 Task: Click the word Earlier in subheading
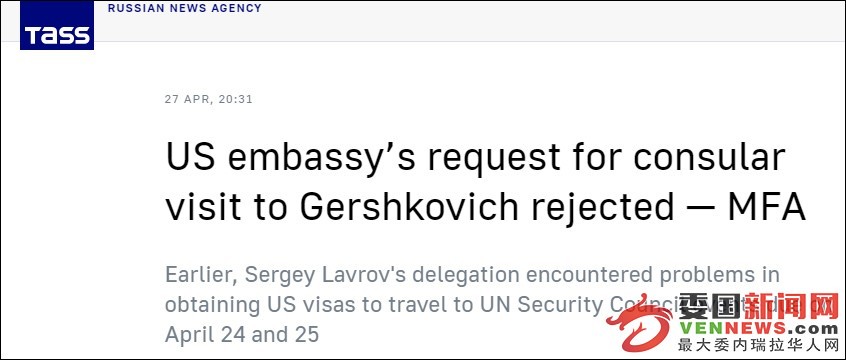[201, 275]
